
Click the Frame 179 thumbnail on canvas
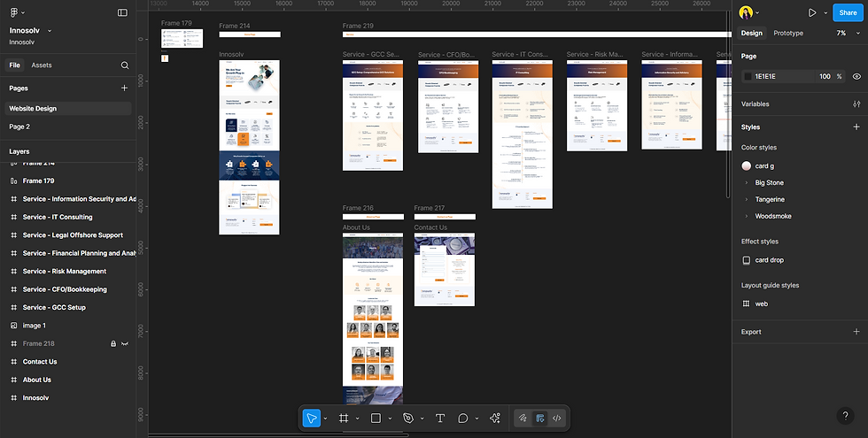coord(182,39)
